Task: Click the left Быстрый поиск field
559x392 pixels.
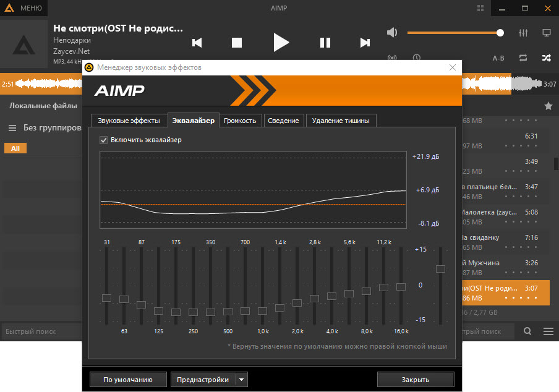Action: (42, 331)
